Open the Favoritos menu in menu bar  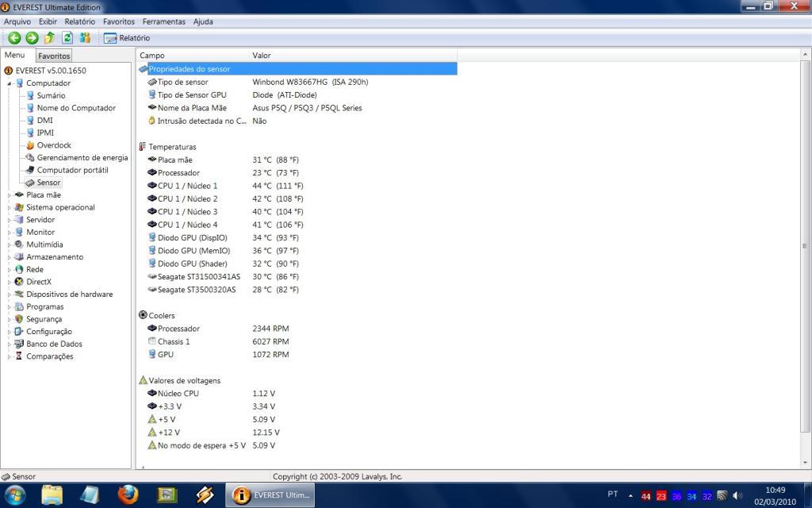119,21
